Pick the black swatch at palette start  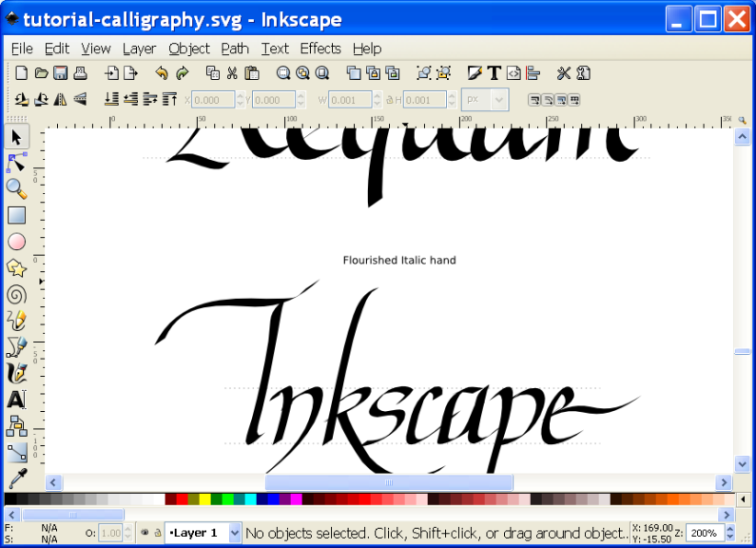[x=10, y=499]
